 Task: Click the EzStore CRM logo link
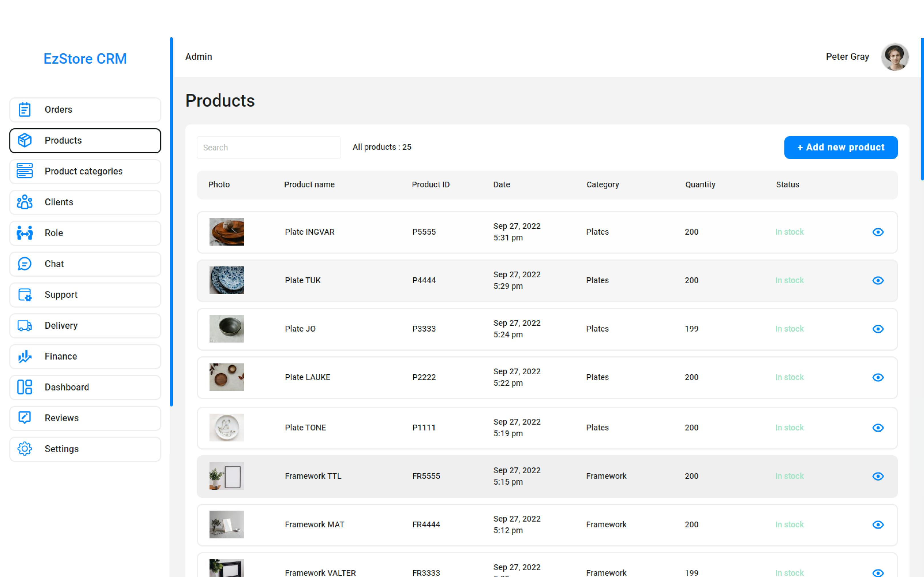[85, 59]
